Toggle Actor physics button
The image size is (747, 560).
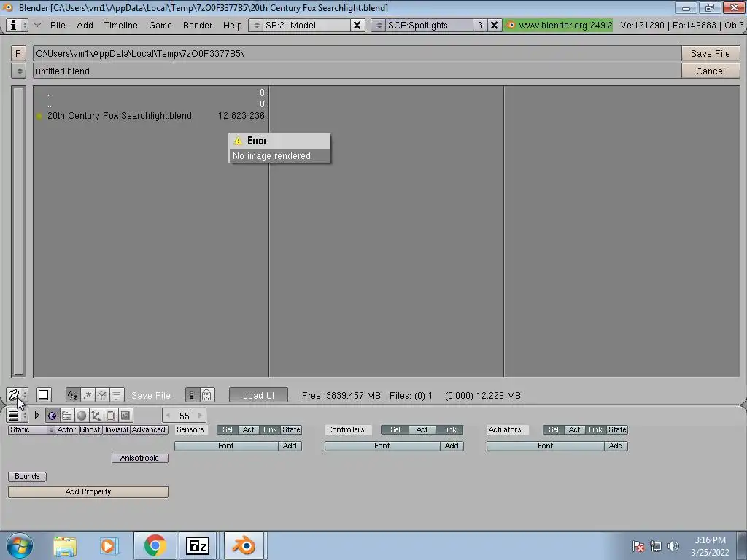click(x=66, y=429)
